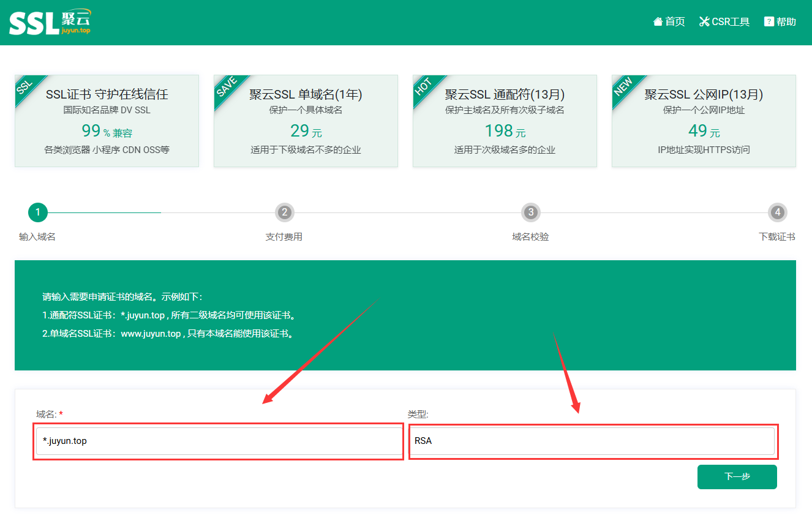Click step 2 circle 支付费用
Image resolution: width=812 pixels, height=518 pixels.
(284, 212)
